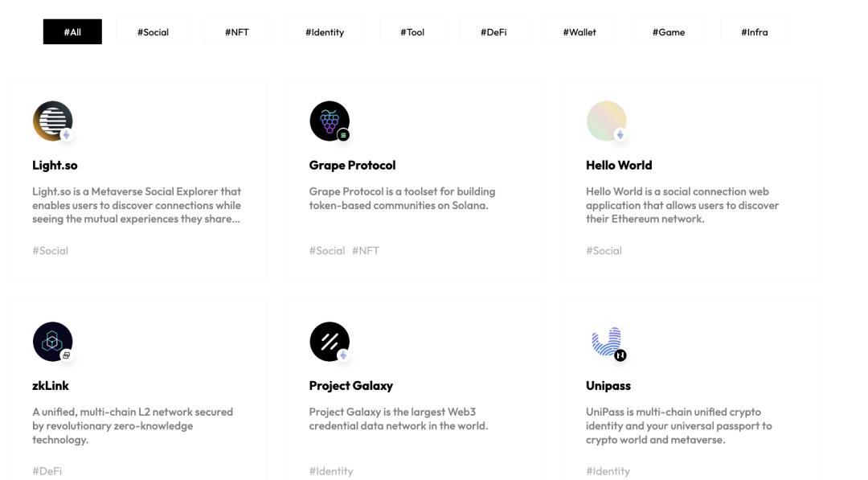Select the #Wallet filter tab
Screen dimensions: 868x480
coord(579,32)
